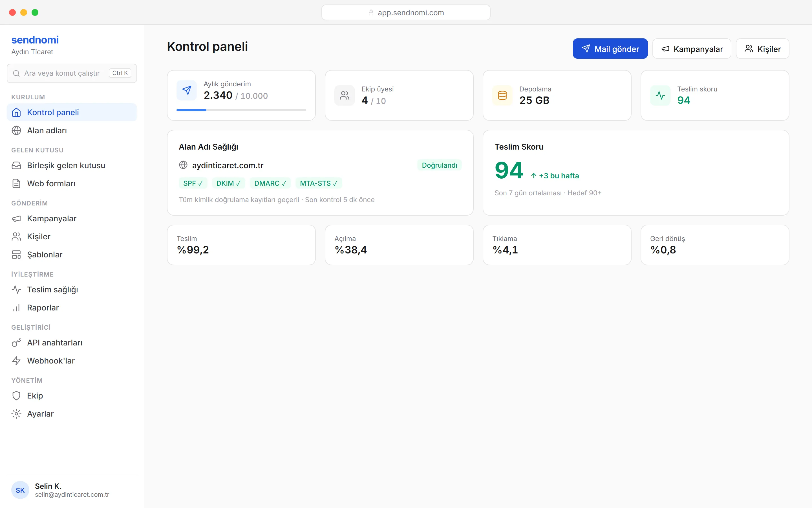
Task: Go to Ekip under Yönetim
Action: tap(72, 396)
